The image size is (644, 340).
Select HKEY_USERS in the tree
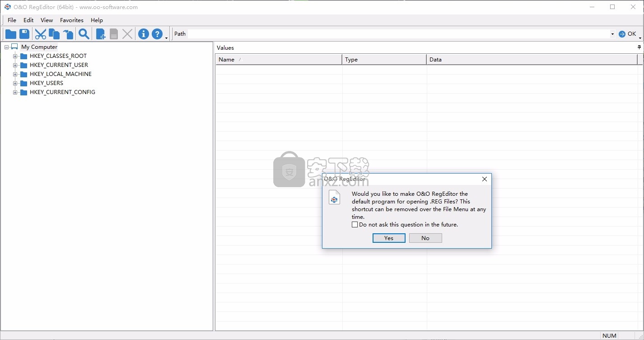(47, 83)
